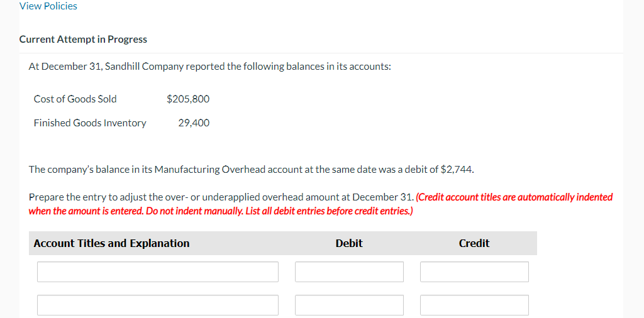Click the red Do not indent manually line
644x318 pixels.
(x=220, y=211)
